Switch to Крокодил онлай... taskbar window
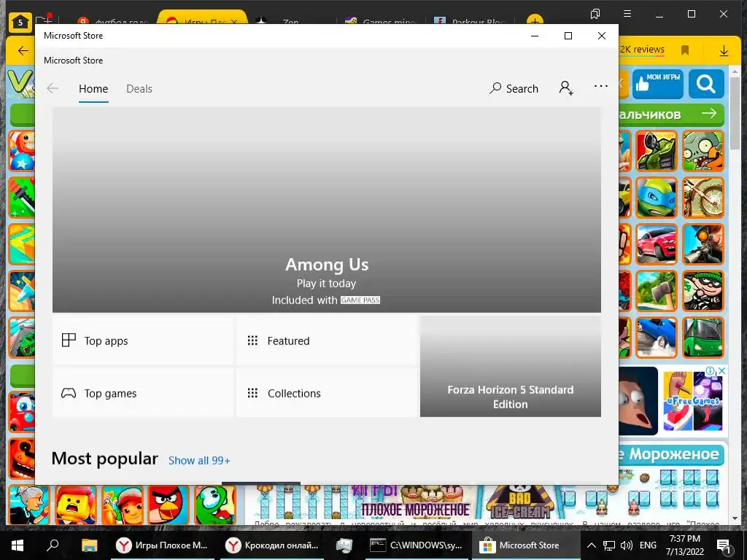 [x=274, y=545]
